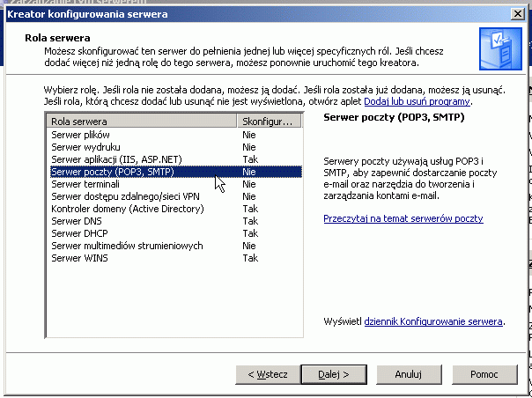
Task: Open dziennik Konfigurowanie serwera link
Action: pyautogui.click(x=433, y=321)
